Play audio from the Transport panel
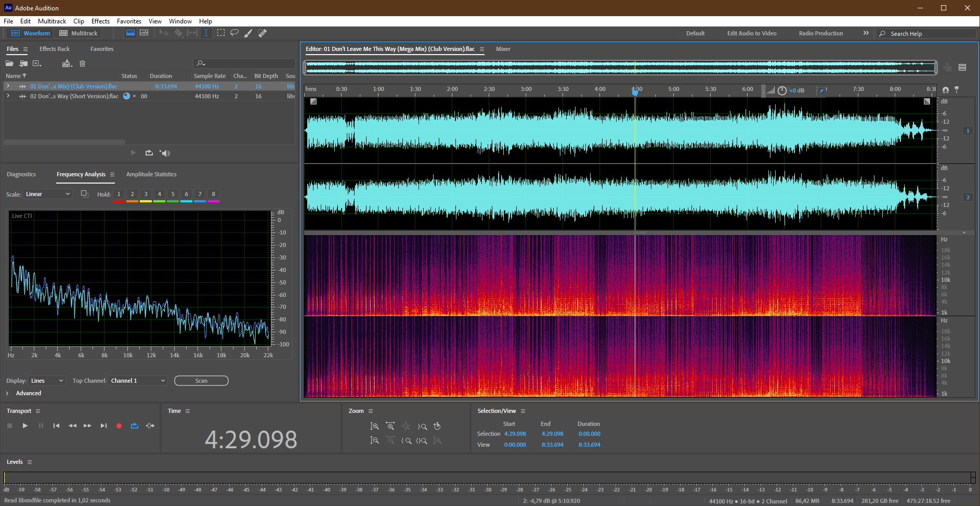This screenshot has width=980, height=506. coord(25,425)
